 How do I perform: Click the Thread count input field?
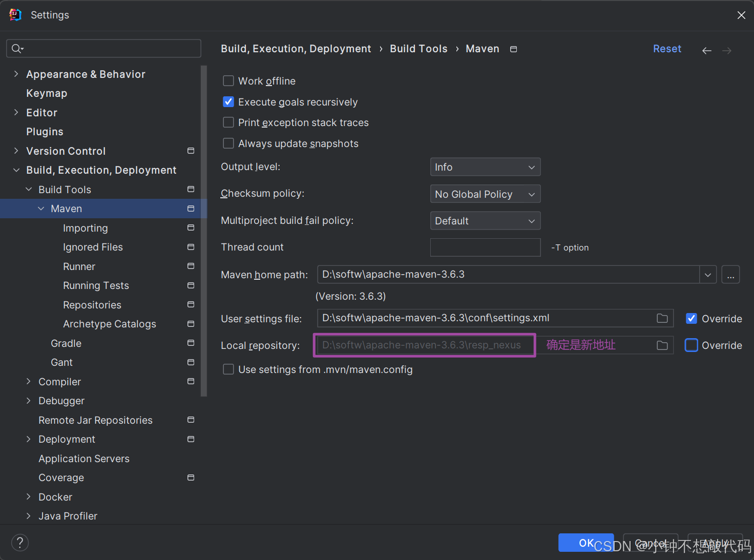click(x=486, y=247)
